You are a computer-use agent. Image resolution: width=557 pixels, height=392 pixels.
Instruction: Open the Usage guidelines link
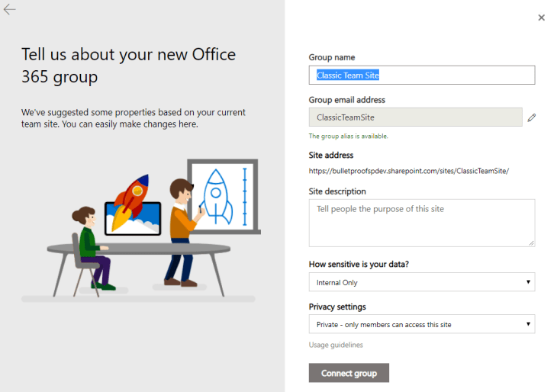(x=336, y=345)
